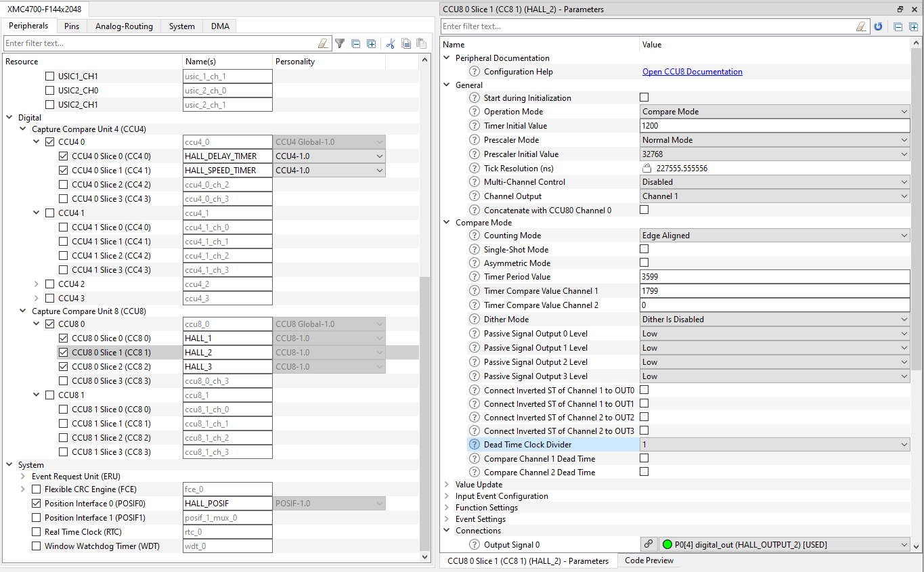924x572 pixels.
Task: Click the help icon next to Configuration Help
Action: pyautogui.click(x=475, y=72)
